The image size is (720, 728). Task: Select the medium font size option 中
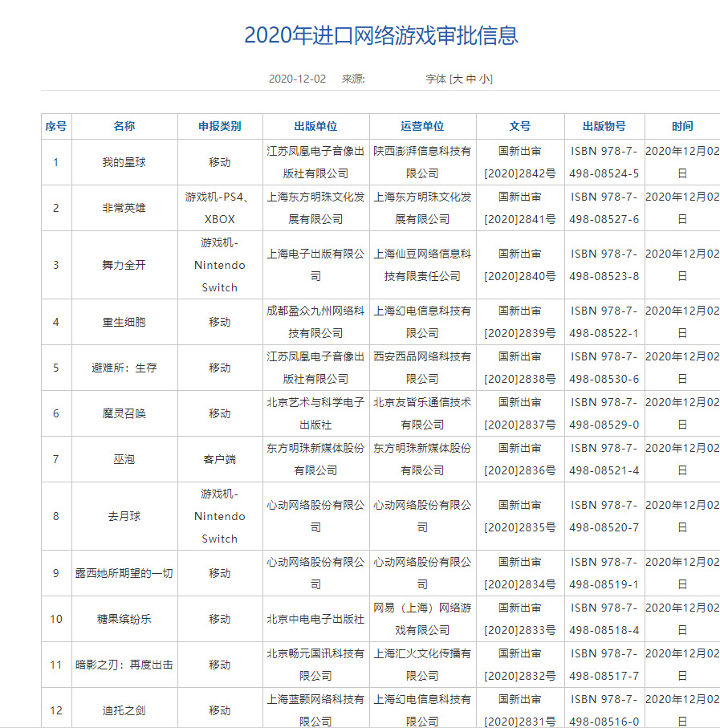(x=471, y=79)
